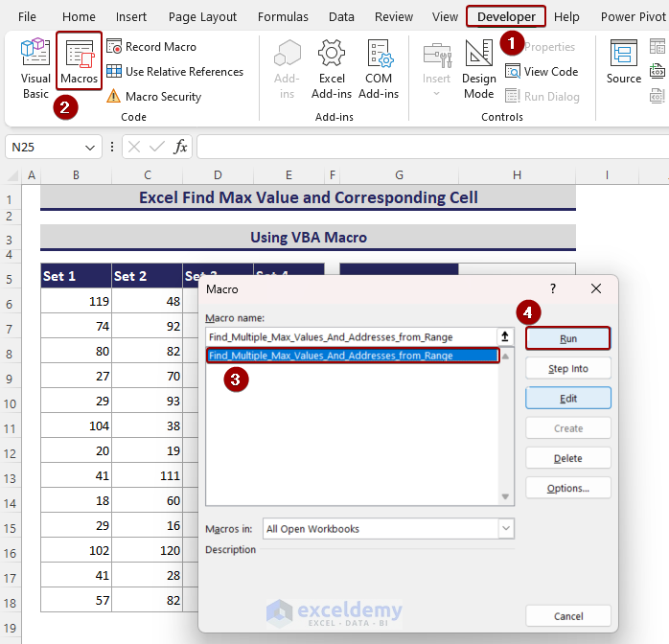Select cell with value 104
The image size is (669, 644).
click(76, 425)
